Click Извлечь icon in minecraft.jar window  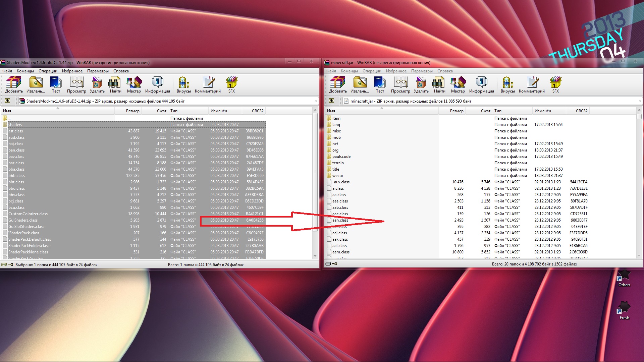click(360, 84)
